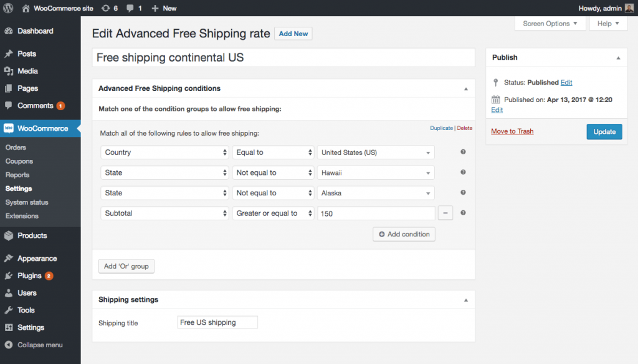
Task: Click the Dashboard icon in the sidebar
Action: 9,30
